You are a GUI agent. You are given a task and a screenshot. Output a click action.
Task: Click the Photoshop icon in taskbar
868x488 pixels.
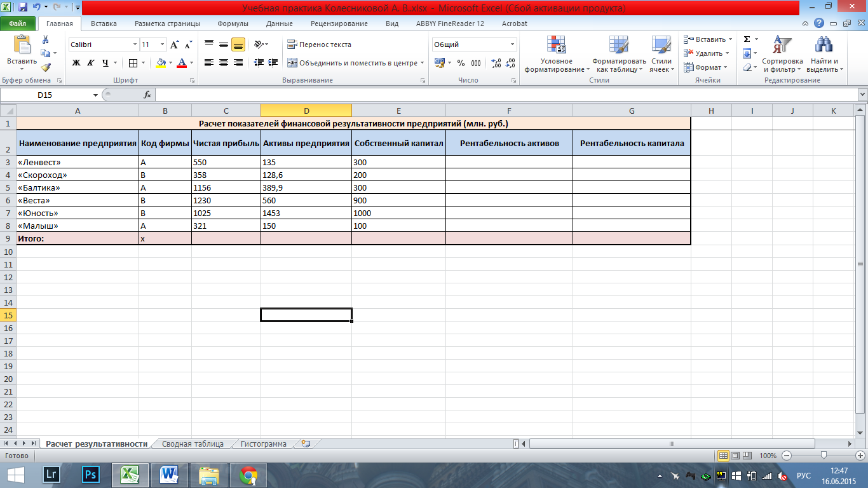point(92,474)
